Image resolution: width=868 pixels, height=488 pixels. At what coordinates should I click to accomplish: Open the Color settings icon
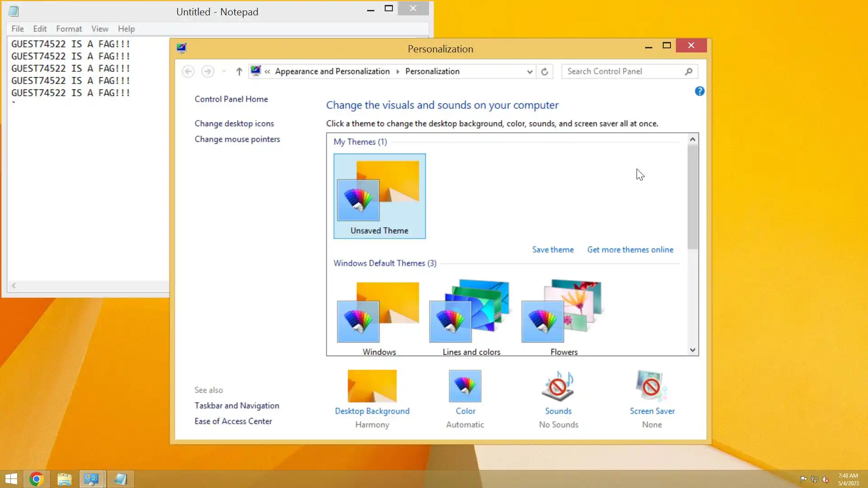[x=465, y=386]
